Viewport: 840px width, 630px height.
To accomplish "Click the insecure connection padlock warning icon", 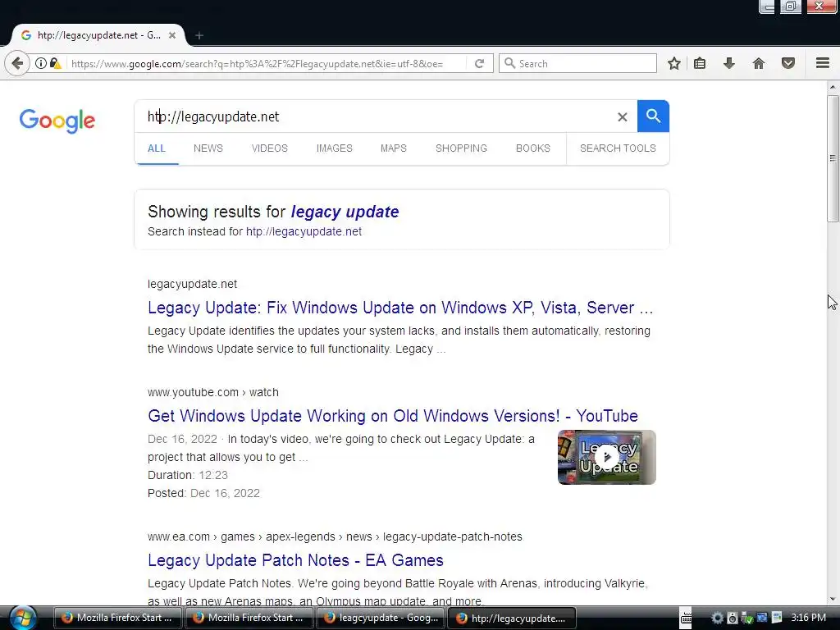I will [x=55, y=63].
